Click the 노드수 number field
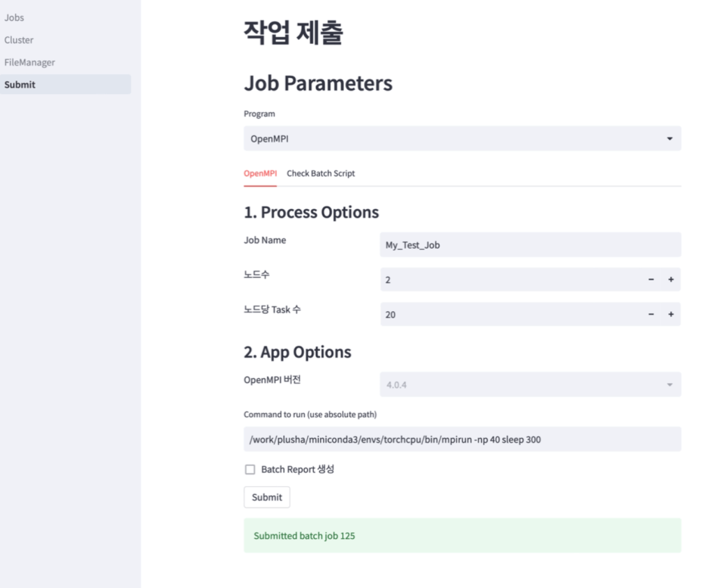This screenshot has height=588, width=714. pyautogui.click(x=509, y=280)
